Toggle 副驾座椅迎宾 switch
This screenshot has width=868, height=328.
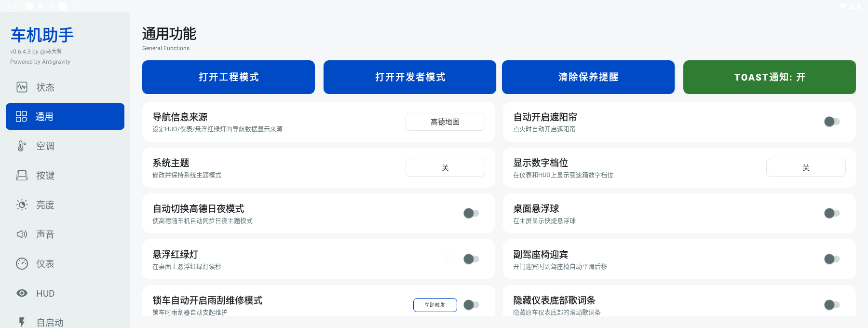(832, 259)
